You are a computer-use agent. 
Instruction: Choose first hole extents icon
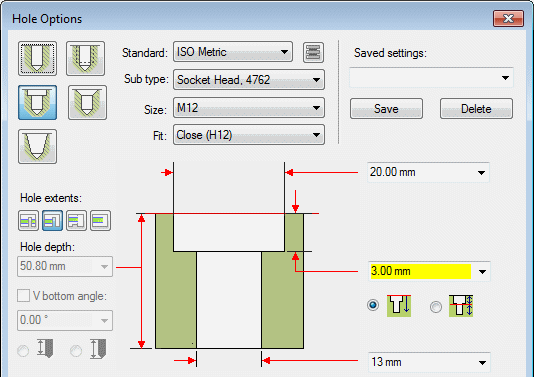point(28,221)
